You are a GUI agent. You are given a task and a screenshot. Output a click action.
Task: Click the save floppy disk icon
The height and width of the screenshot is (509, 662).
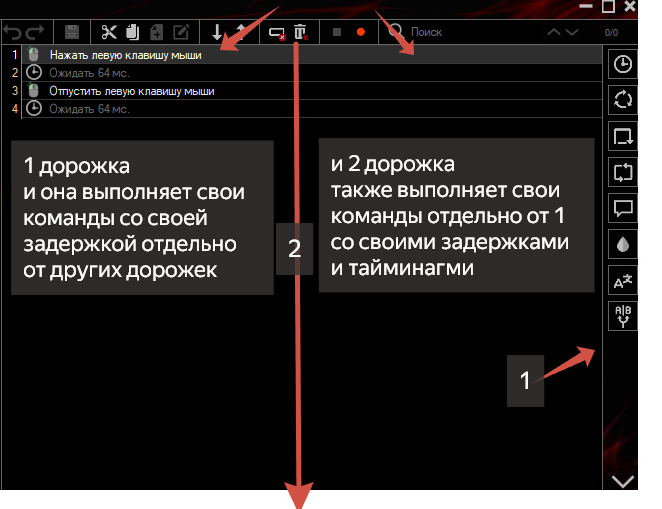72,32
